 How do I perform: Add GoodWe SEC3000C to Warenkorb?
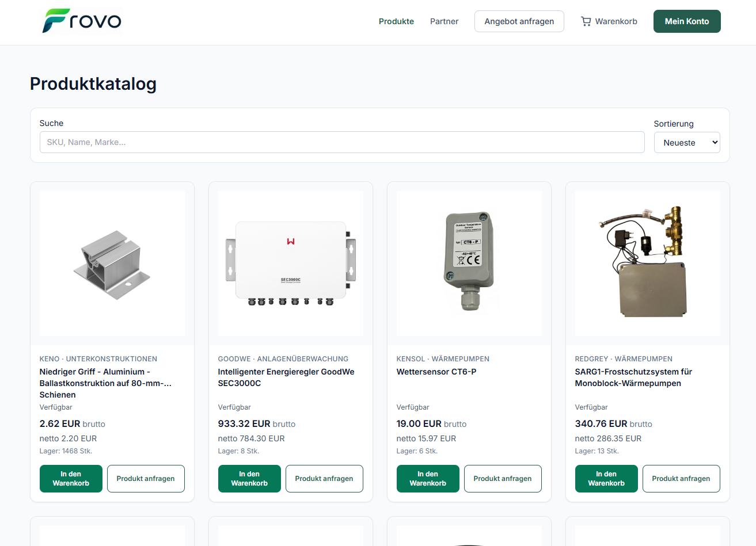(249, 479)
